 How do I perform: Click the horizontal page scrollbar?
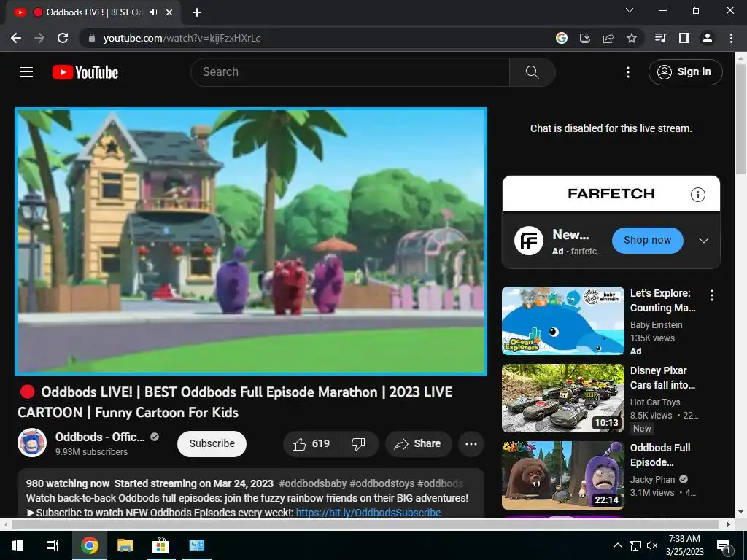(x=365, y=524)
